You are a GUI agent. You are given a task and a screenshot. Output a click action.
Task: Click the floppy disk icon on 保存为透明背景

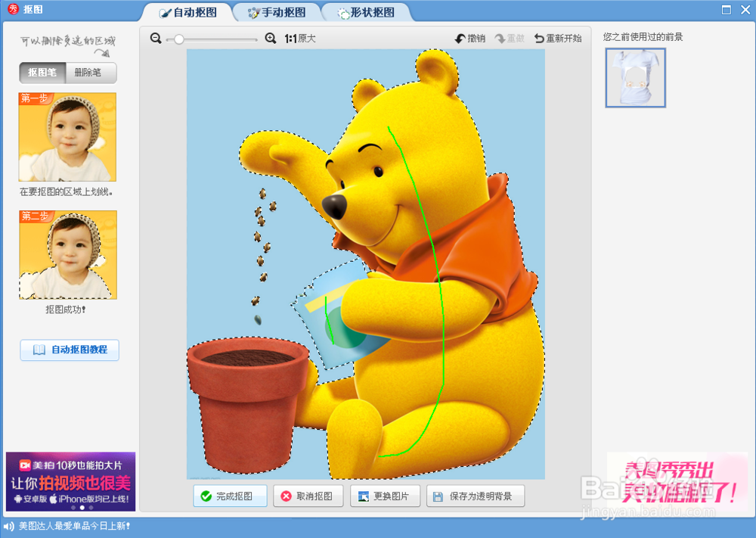(438, 496)
